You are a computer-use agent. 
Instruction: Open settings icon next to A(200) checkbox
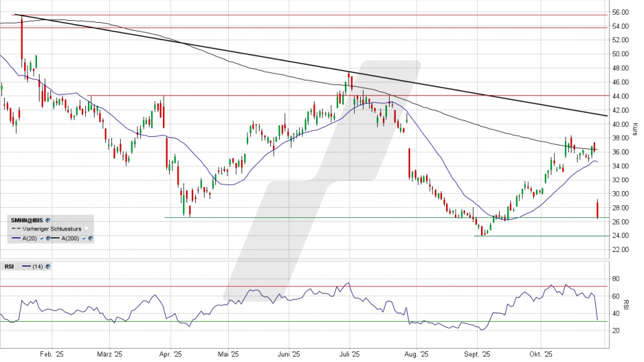tap(91, 239)
